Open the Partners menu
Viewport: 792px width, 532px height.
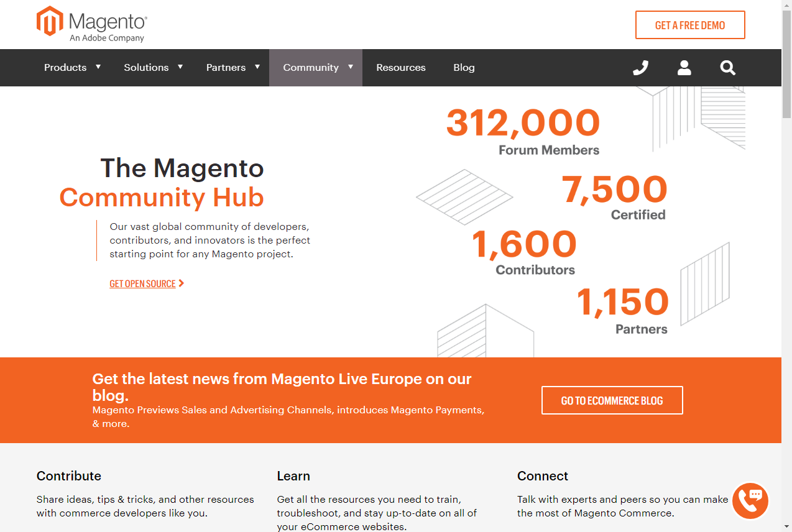coord(226,68)
